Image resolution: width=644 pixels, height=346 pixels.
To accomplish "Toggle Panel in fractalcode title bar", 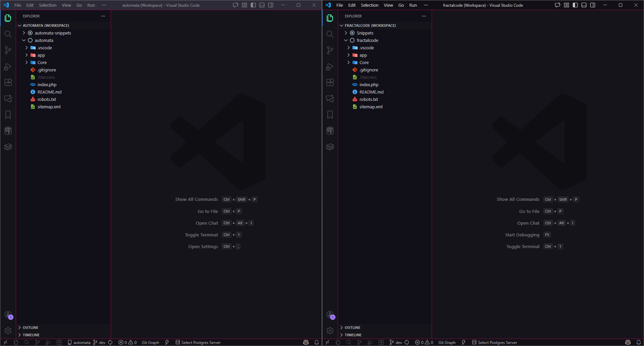I will 584,5.
